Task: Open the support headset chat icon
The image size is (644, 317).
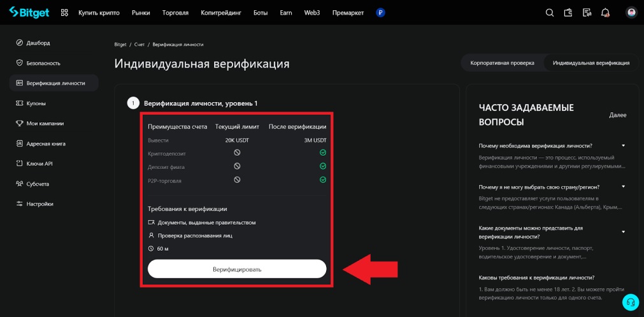Action: (x=631, y=302)
